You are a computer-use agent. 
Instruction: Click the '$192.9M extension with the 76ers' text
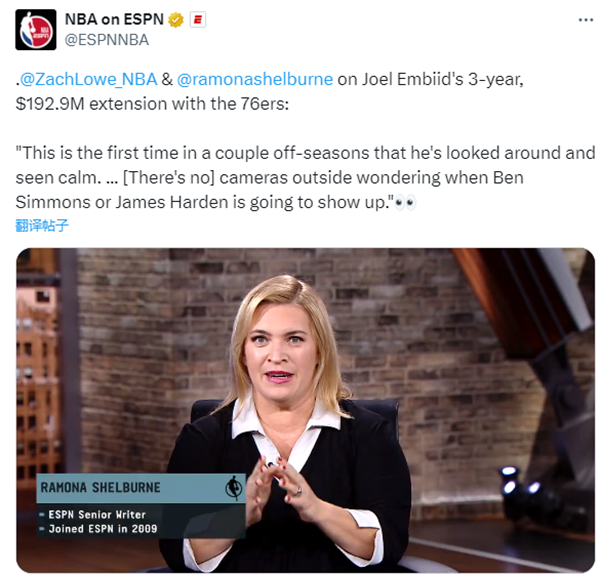(152, 104)
